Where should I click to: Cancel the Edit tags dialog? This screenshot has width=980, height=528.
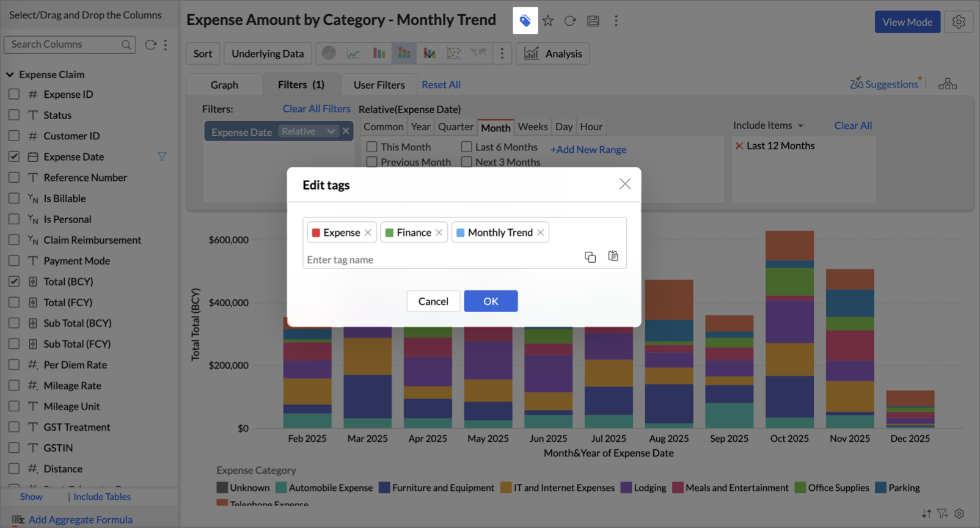coord(433,301)
